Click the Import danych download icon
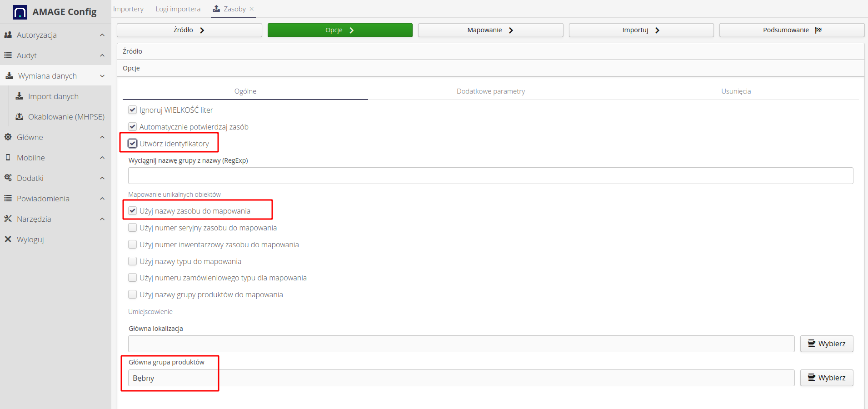 click(x=20, y=96)
